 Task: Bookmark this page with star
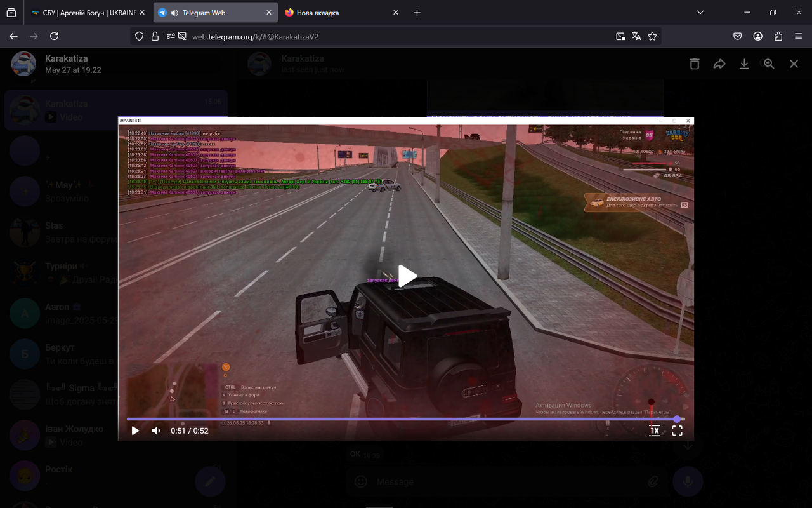pyautogui.click(x=652, y=36)
